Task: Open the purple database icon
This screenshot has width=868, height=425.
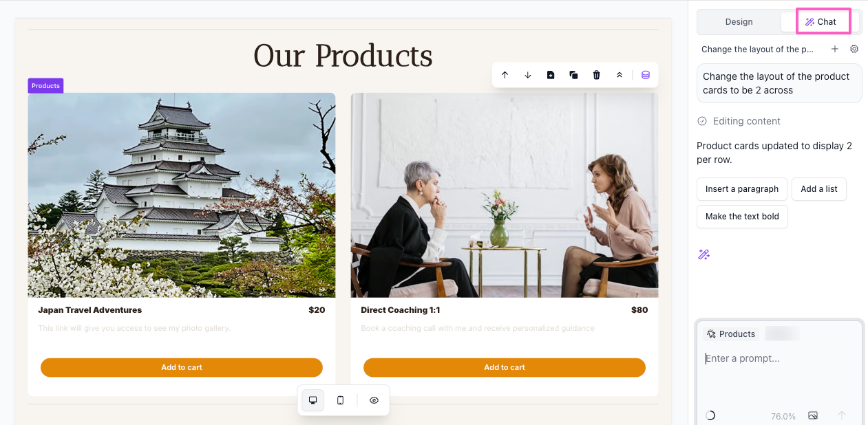Action: [x=646, y=75]
